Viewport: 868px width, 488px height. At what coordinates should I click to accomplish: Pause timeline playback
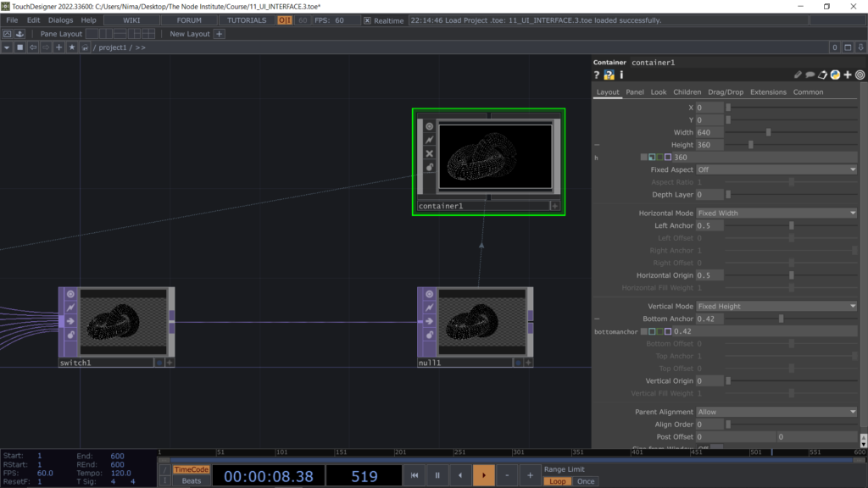point(437,475)
